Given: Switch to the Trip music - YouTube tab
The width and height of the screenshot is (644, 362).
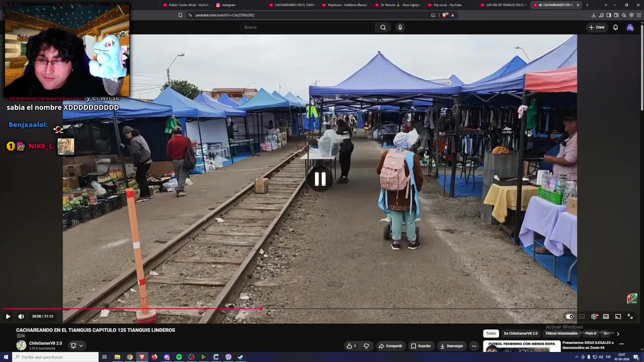Looking at the screenshot, I should 450,5.
